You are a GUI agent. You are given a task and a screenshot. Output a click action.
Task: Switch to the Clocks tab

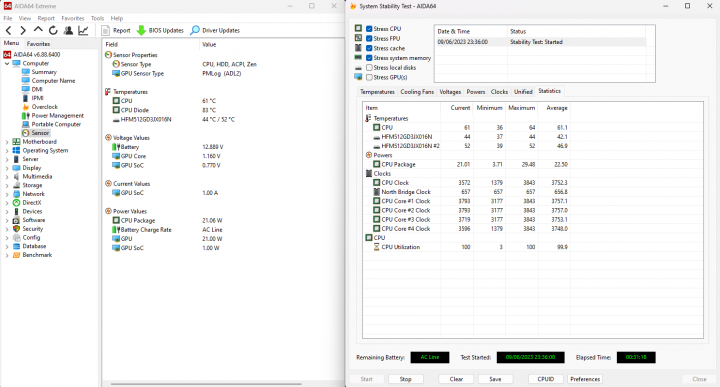[x=499, y=92]
